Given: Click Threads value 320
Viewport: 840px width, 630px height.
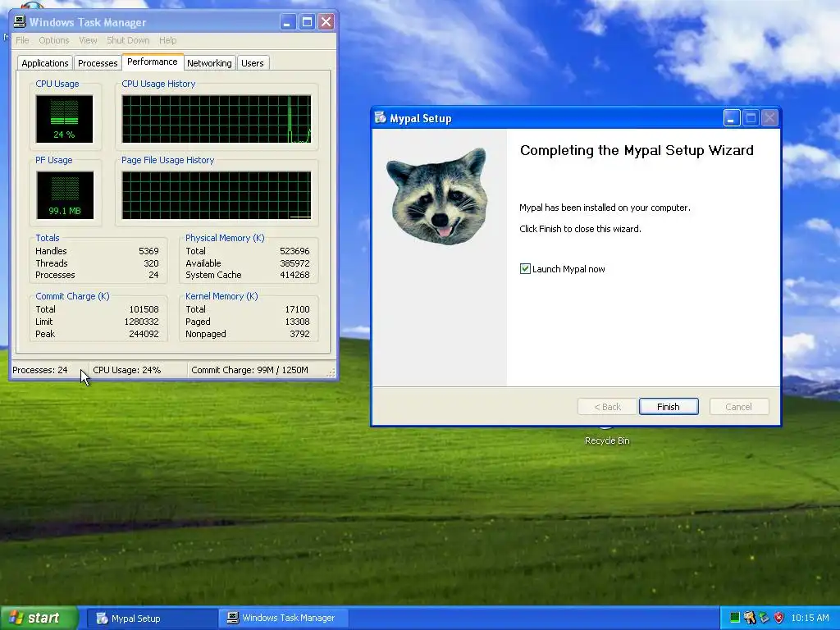Looking at the screenshot, I should (x=151, y=263).
